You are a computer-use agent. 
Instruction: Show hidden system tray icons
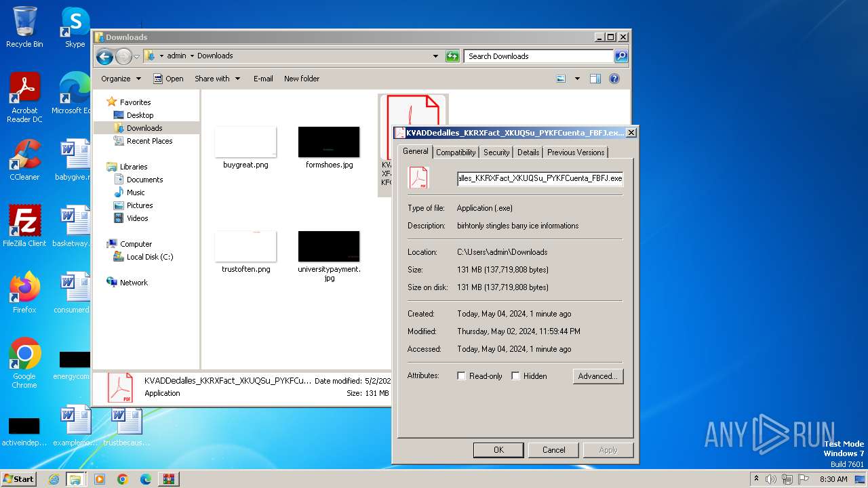pos(756,479)
